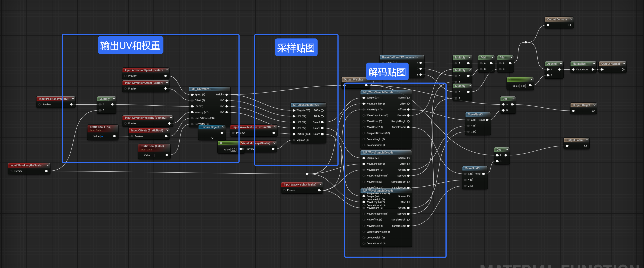Collapse the Input WaveLength node using its chevron

(x=48, y=165)
